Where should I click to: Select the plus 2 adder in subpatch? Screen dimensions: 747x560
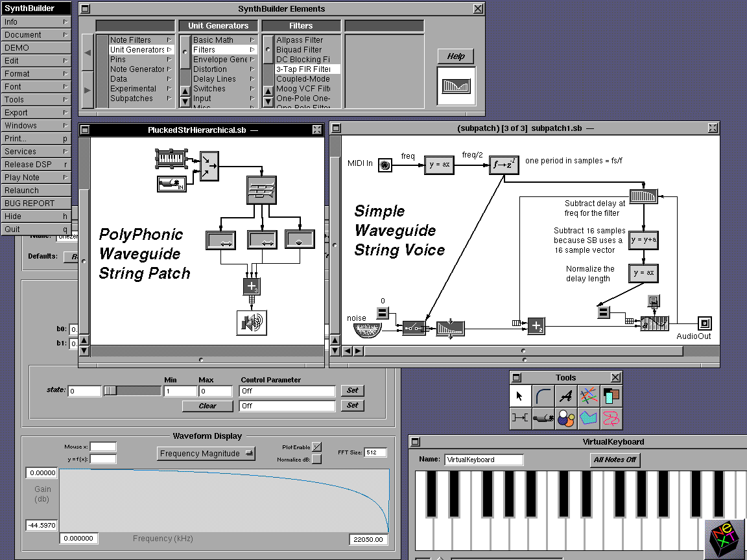(x=536, y=326)
